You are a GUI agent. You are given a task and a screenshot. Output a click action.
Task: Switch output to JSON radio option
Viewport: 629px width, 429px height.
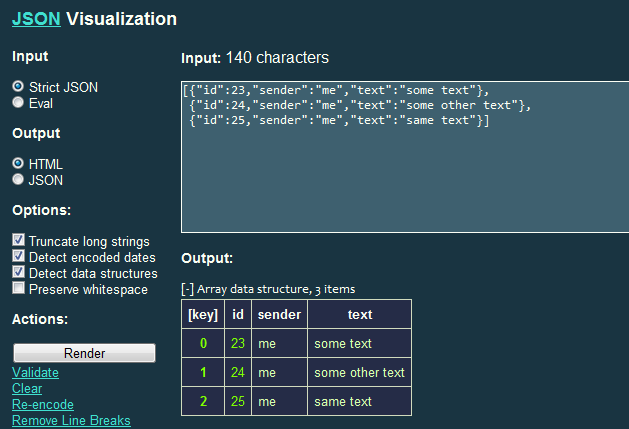(x=18, y=180)
